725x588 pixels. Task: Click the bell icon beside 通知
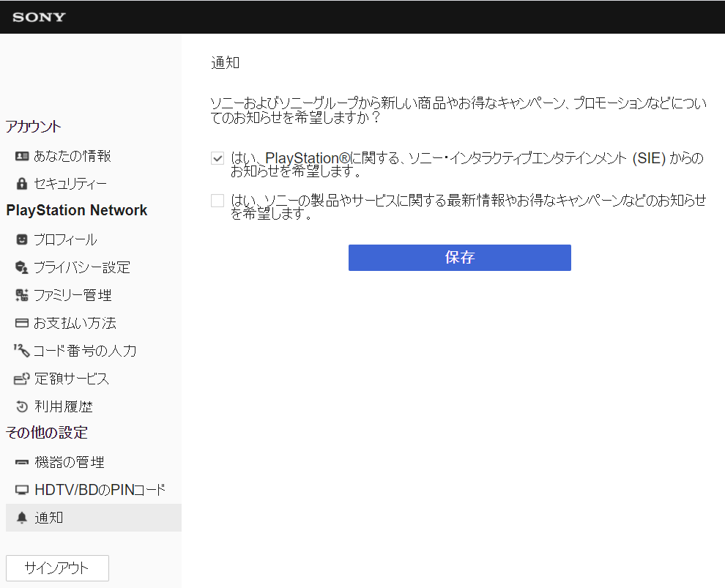[x=22, y=517]
